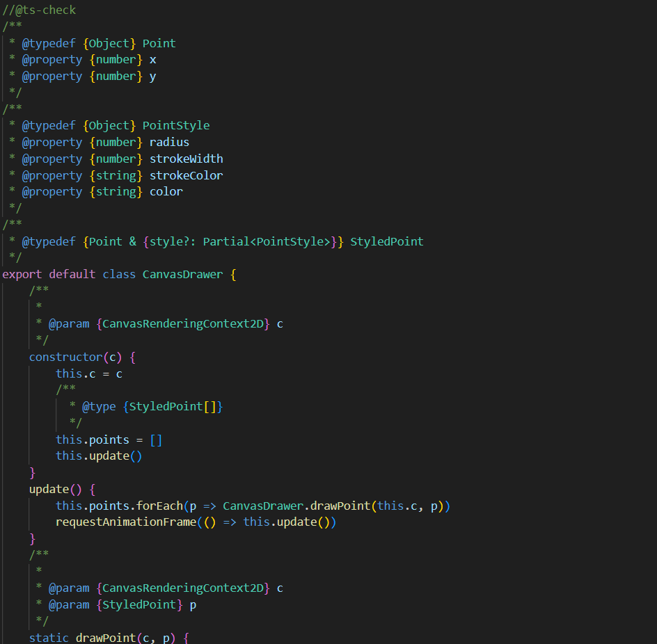Click the StyledPoint name ending the typedef line
The image size is (657, 644).
[x=386, y=241]
